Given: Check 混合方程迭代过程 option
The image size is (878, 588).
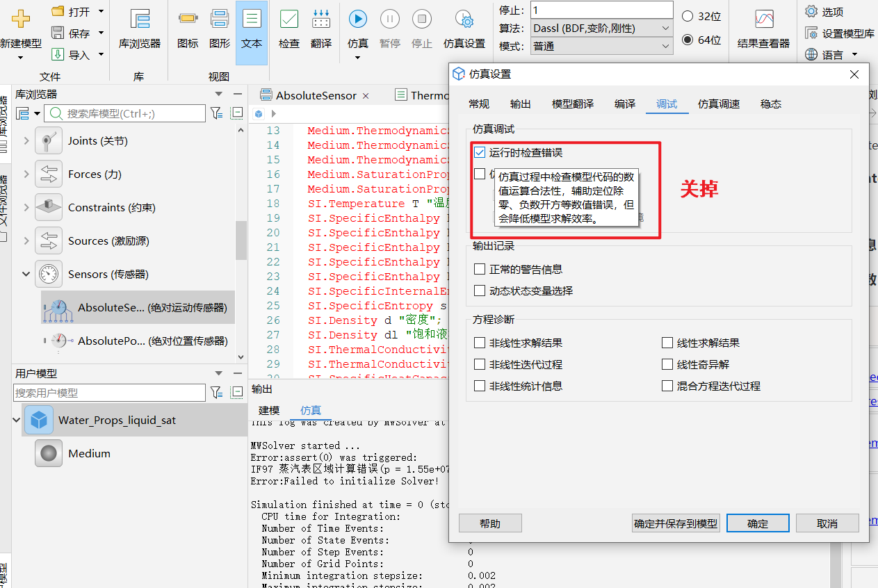Looking at the screenshot, I should (667, 386).
